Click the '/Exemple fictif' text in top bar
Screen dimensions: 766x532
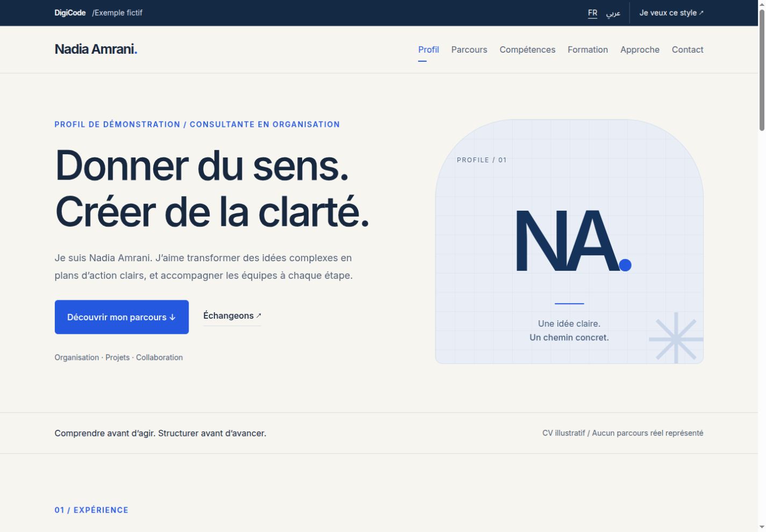click(117, 13)
